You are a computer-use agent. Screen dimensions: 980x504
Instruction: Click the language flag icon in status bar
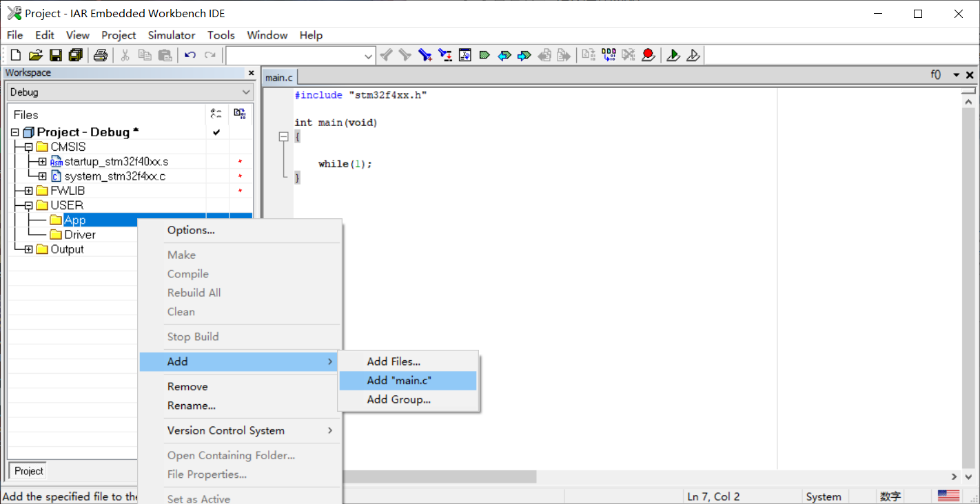point(948,496)
